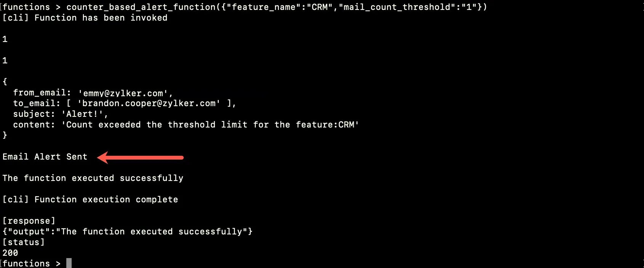Click the JSON output response line
Image resolution: width=644 pixels, height=268 pixels.
coord(127,231)
